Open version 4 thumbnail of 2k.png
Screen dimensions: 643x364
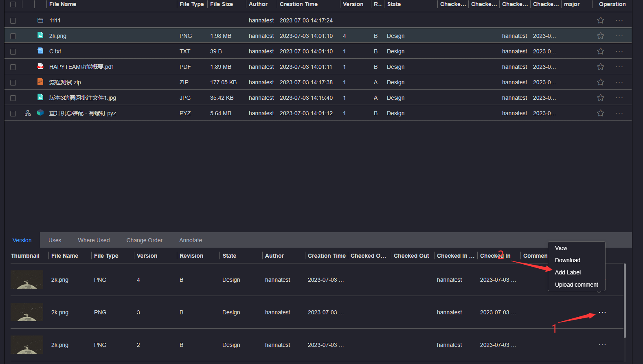click(x=27, y=280)
